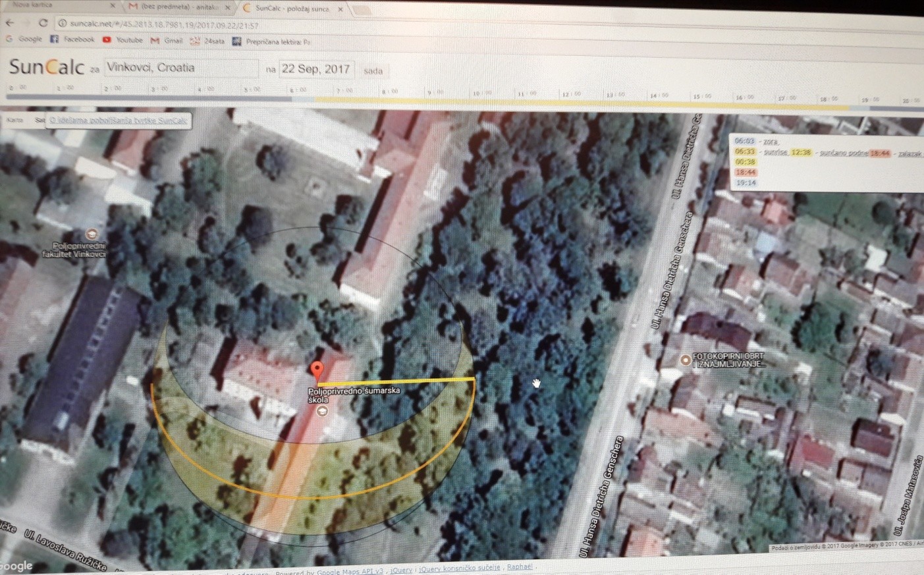Switch to the (bez predmeta) Gmail tab
Image resolution: width=924 pixels, height=575 pixels.
click(x=179, y=7)
